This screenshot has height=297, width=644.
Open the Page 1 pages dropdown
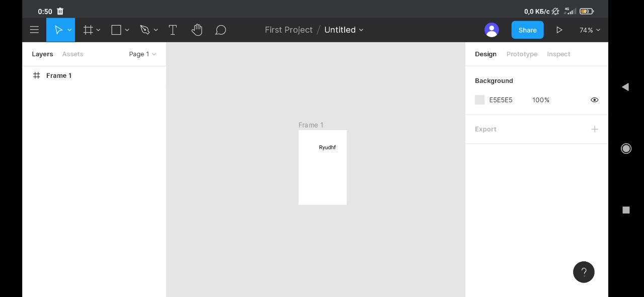(x=142, y=54)
